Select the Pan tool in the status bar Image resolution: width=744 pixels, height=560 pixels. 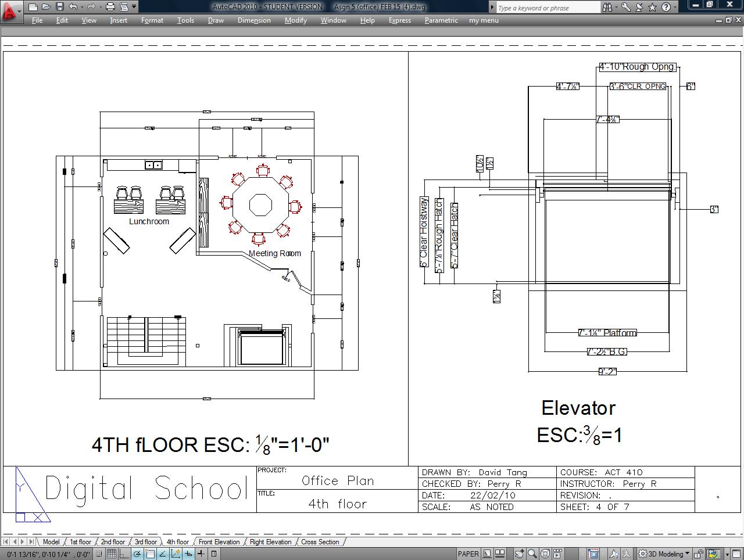[x=519, y=554]
